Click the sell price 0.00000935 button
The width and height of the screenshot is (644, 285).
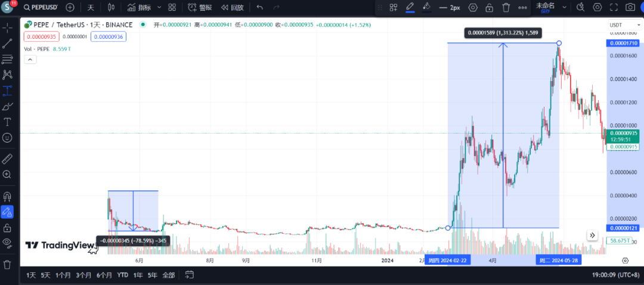coord(42,36)
